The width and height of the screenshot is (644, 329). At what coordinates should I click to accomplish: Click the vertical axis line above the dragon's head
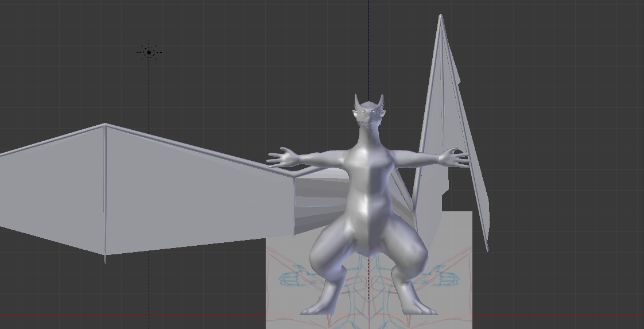(368, 46)
